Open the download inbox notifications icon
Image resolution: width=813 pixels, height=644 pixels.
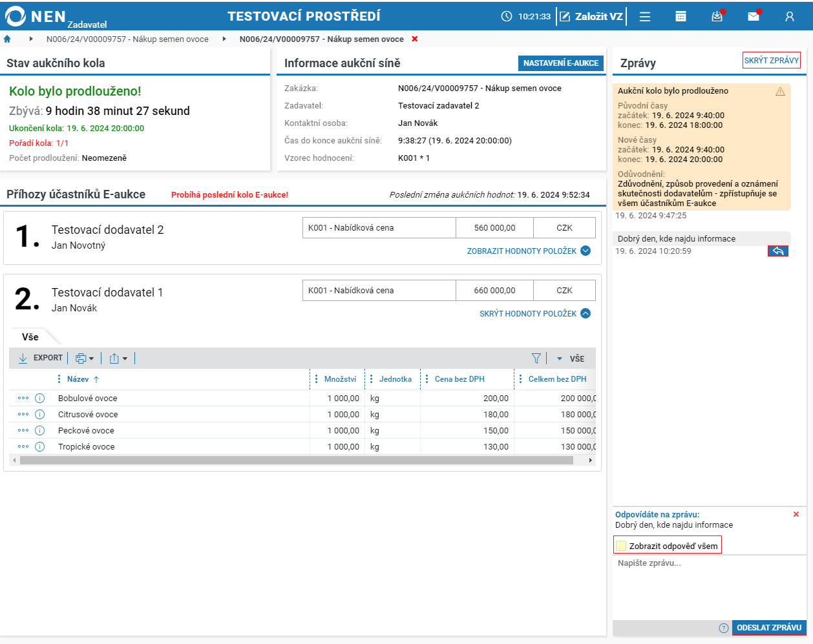717,16
